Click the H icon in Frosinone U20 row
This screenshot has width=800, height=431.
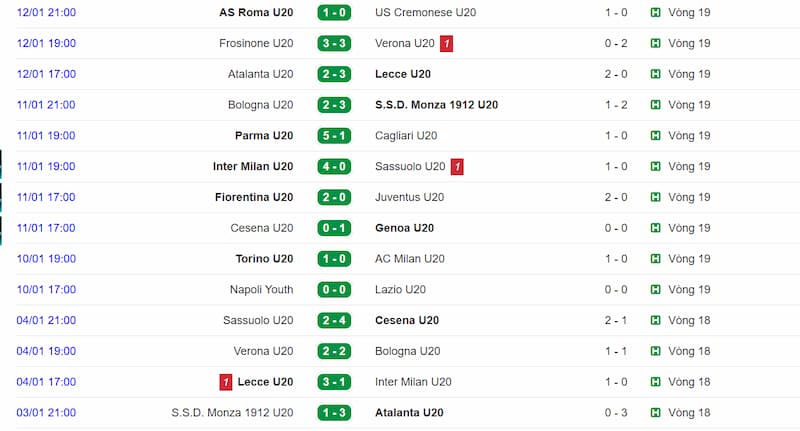coord(655,44)
